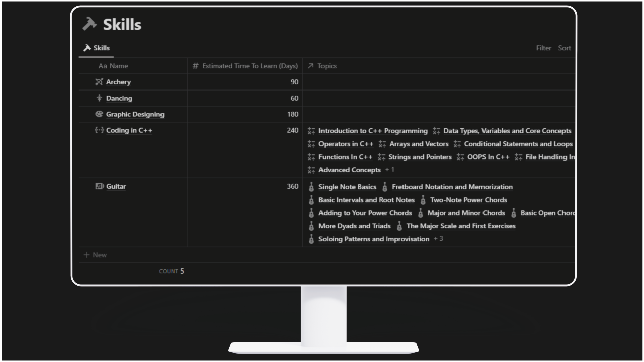Screen dimensions: 644x362
Task: Click icon before Strings and Pointers
Action: [x=381, y=157]
